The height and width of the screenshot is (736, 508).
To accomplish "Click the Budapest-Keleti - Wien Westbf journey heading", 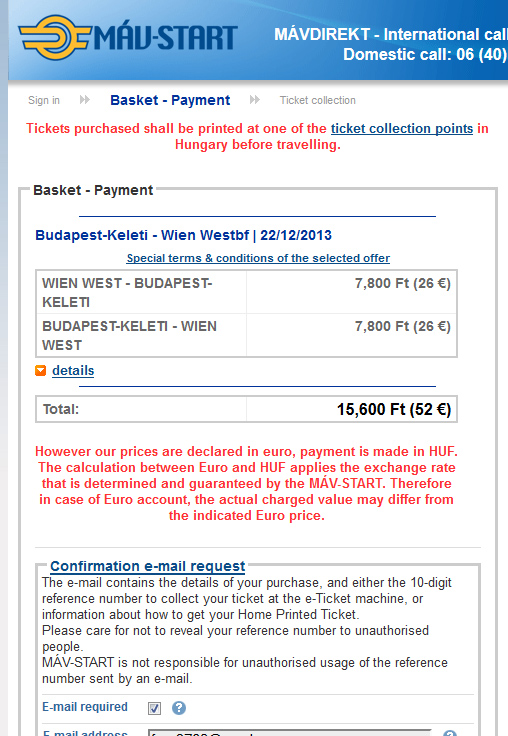I will 184,235.
